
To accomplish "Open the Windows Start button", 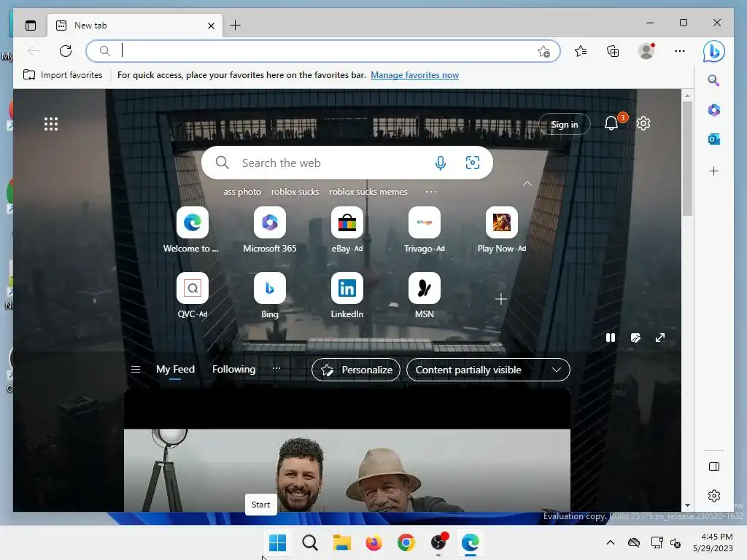I will (x=277, y=542).
